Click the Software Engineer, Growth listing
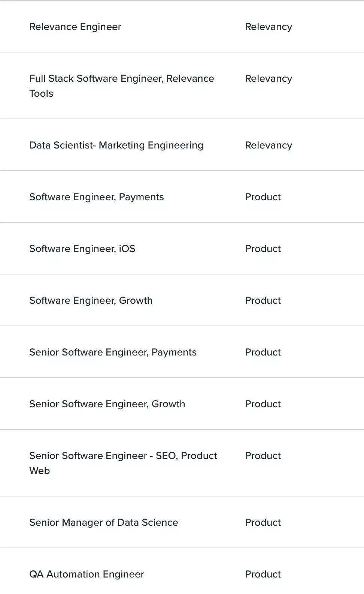The width and height of the screenshot is (364, 594). [91, 300]
